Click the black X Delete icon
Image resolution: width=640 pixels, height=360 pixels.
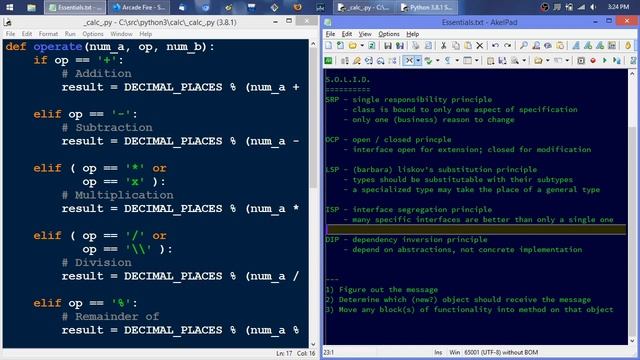[x=480, y=46]
